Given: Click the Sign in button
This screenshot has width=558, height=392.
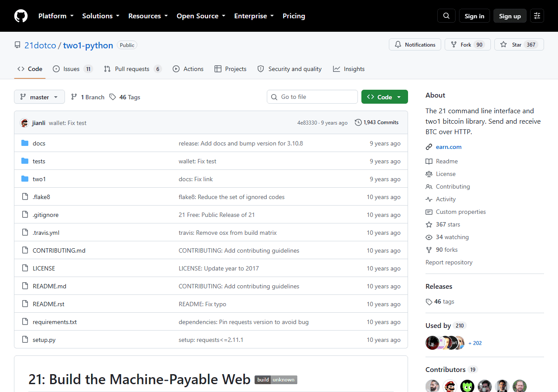Looking at the screenshot, I should (474, 16).
